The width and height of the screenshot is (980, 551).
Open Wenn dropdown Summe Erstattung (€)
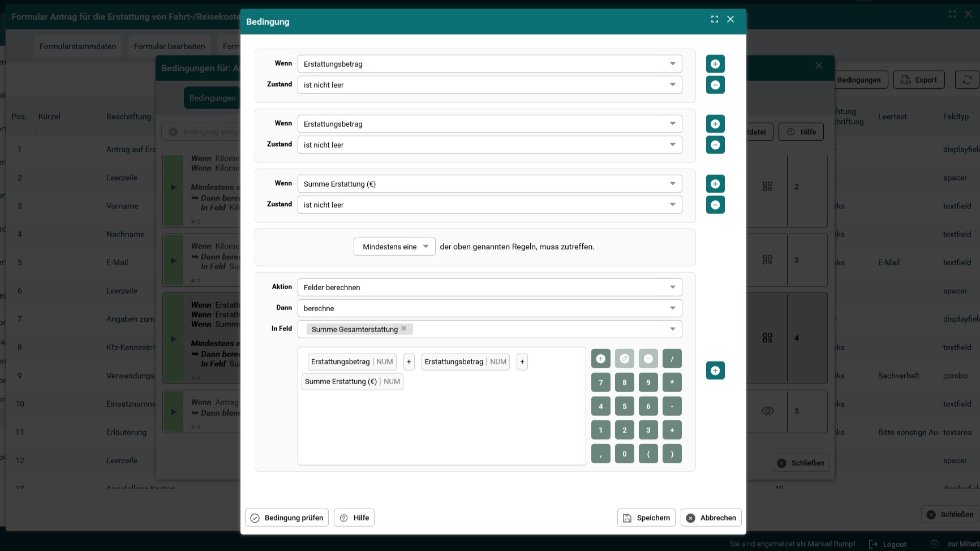pyautogui.click(x=490, y=184)
